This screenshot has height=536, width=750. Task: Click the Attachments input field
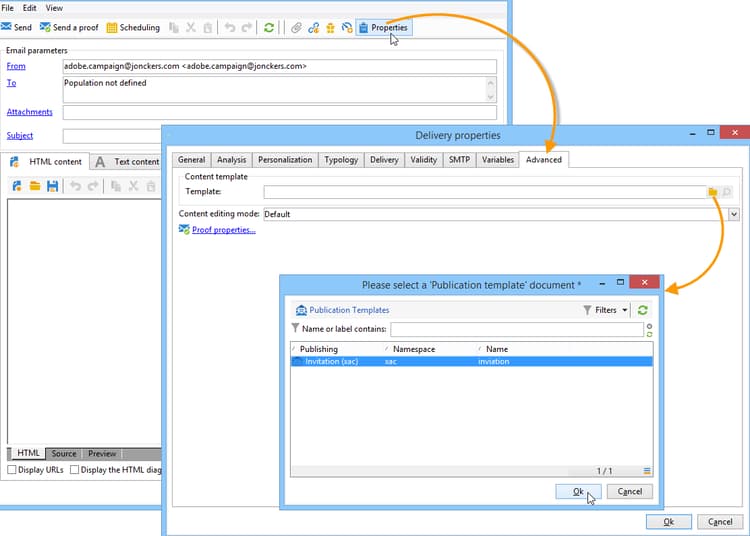coord(279,112)
